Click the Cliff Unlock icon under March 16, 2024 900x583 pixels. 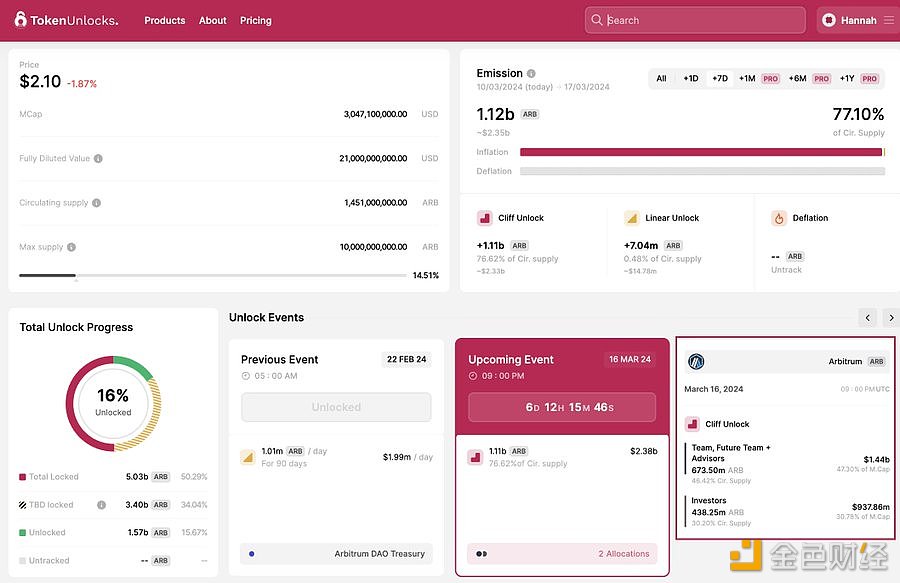(692, 424)
